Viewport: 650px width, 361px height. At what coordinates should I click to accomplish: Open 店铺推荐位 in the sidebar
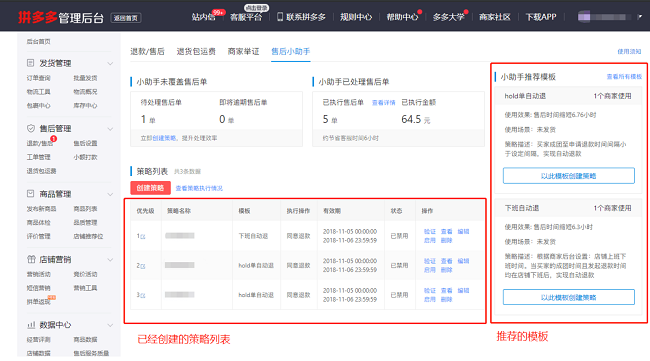tap(88, 236)
